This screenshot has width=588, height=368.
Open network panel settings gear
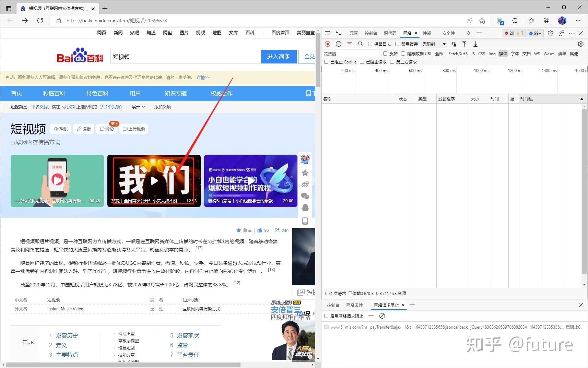coord(581,44)
